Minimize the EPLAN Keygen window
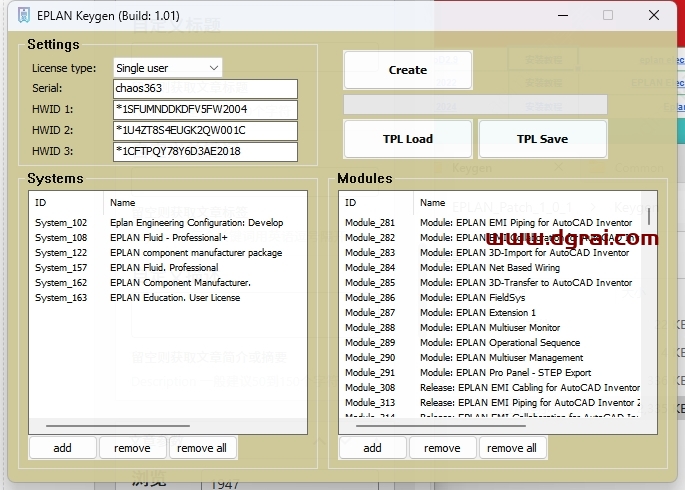The image size is (685, 490). tap(563, 16)
